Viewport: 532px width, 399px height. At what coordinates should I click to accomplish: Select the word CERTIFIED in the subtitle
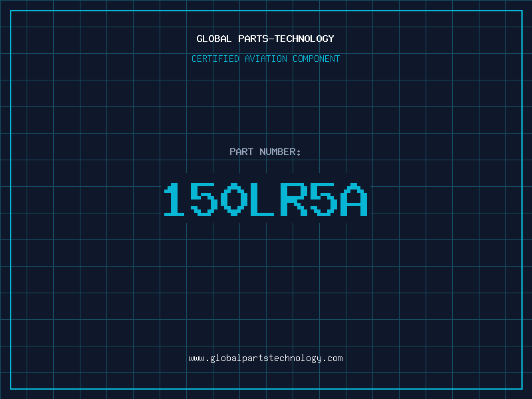[215, 59]
